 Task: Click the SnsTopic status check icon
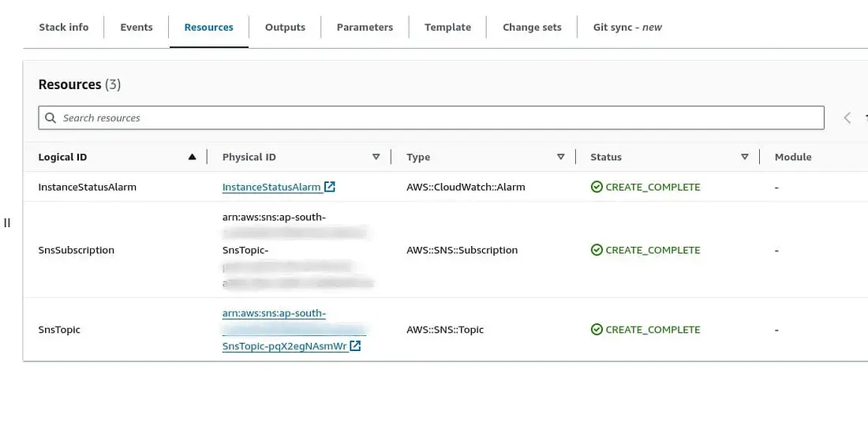pyautogui.click(x=597, y=330)
